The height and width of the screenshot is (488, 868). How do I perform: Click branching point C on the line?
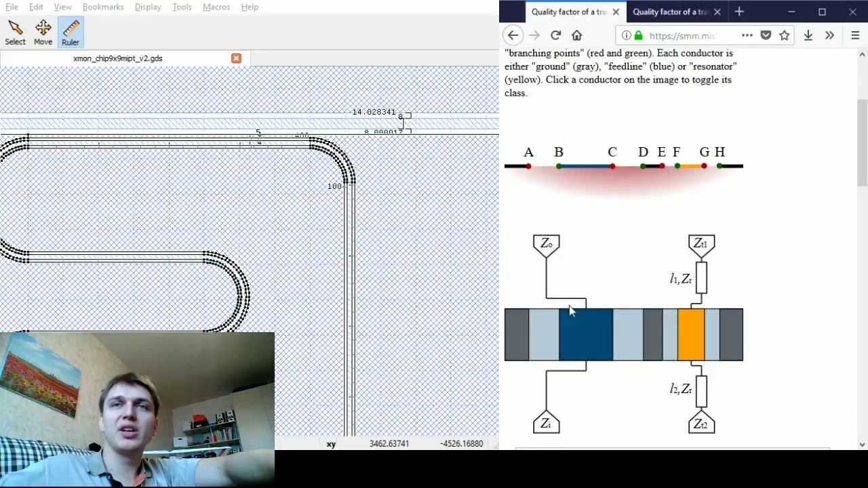[x=612, y=166]
